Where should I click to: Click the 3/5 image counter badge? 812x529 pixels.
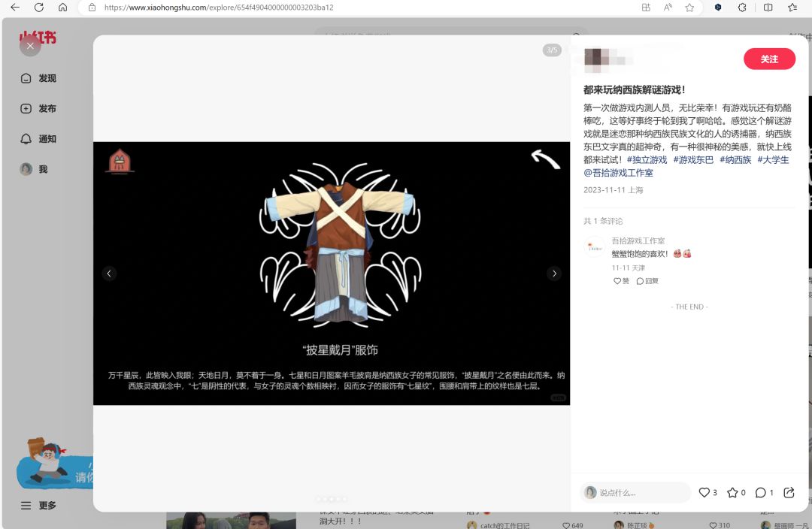pos(552,50)
